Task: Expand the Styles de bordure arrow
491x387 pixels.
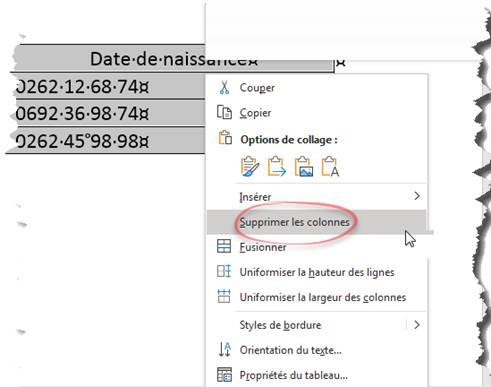Action: (x=417, y=325)
